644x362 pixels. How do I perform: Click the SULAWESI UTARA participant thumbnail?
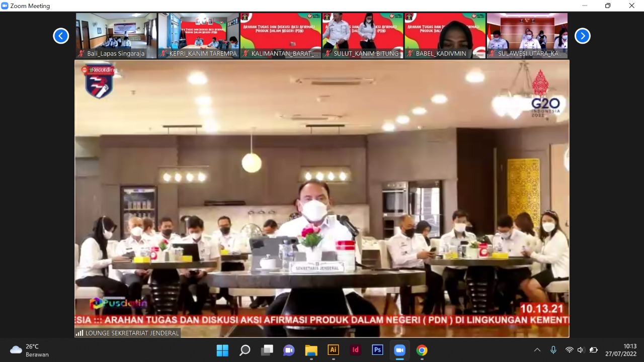[x=527, y=35]
